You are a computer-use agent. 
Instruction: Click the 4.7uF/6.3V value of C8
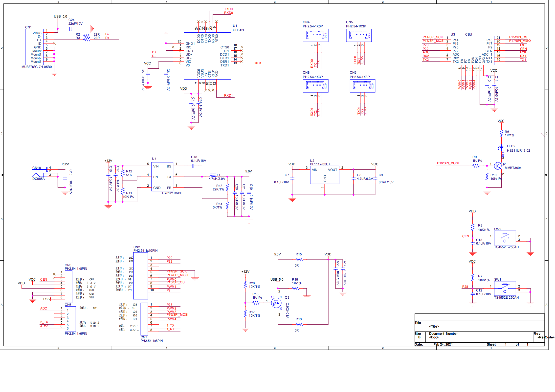(x=365, y=179)
